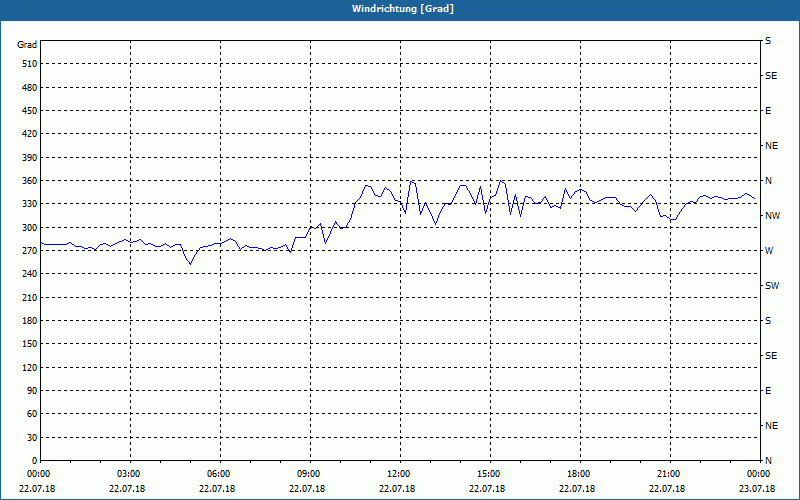Select the 480 y-axis label
Screen dimensions: 800x500
pos(30,88)
